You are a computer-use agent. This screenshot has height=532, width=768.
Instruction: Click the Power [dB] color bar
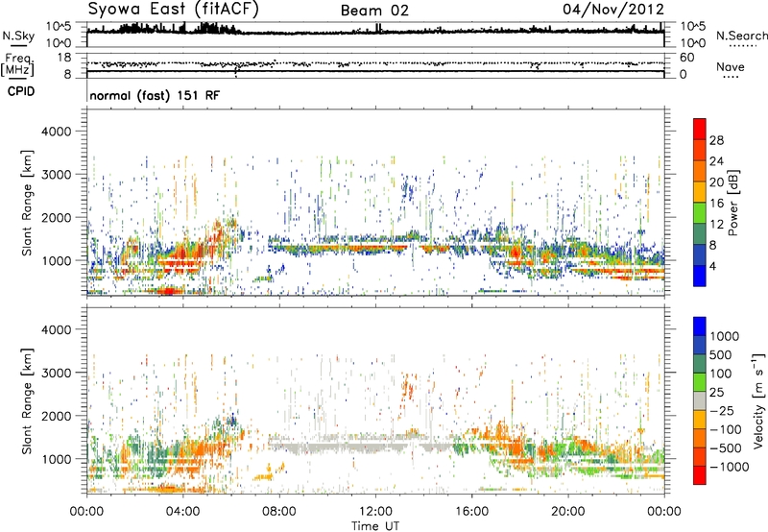[700, 203]
